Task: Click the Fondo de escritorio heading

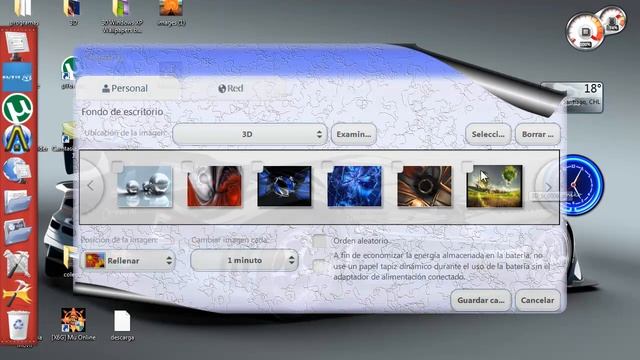Action: (x=122, y=112)
